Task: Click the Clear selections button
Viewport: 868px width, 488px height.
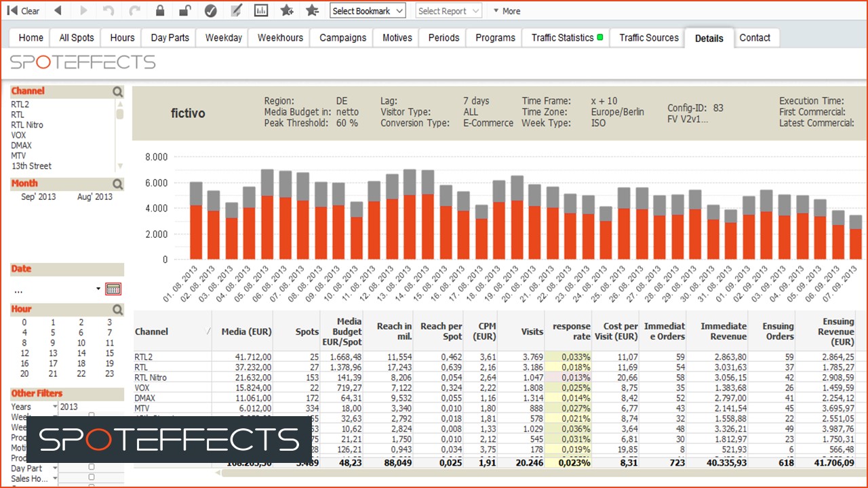Action: point(23,11)
